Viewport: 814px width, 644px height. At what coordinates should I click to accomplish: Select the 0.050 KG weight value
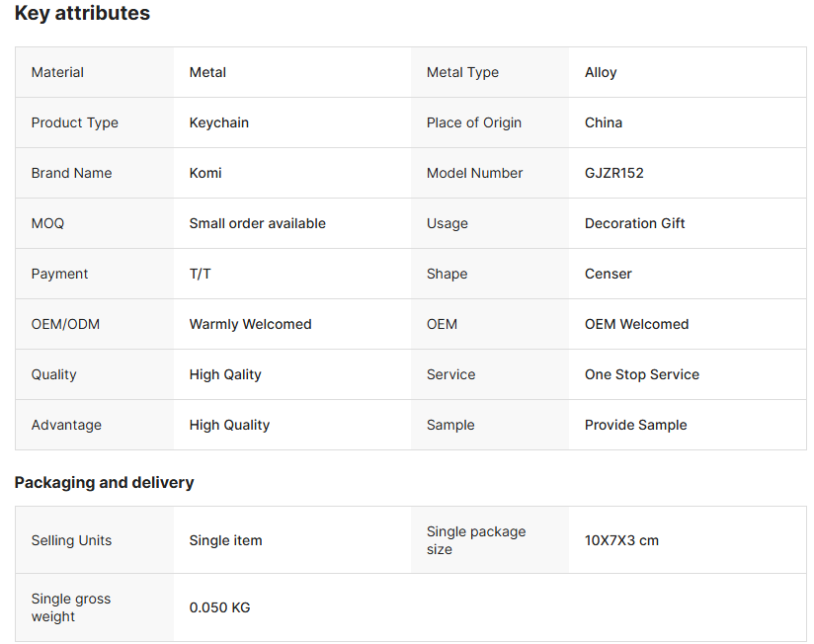[x=220, y=607]
